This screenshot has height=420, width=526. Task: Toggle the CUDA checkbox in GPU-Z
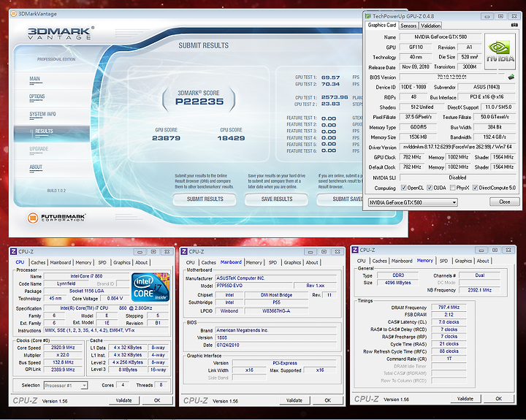[x=430, y=188]
